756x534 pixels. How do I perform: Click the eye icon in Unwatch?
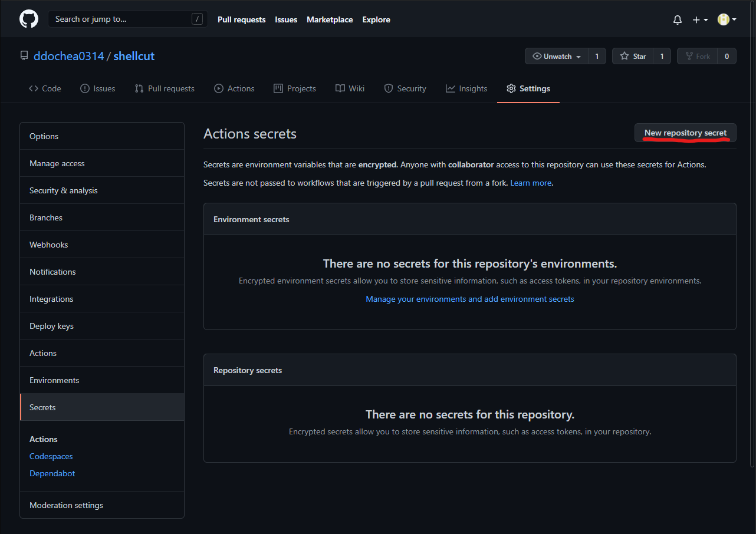coord(537,56)
